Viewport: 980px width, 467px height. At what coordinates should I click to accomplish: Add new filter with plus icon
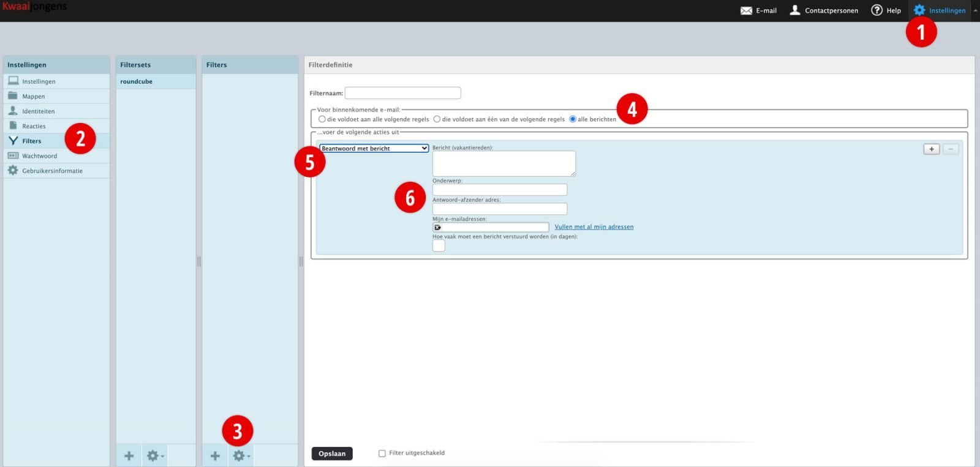(215, 456)
